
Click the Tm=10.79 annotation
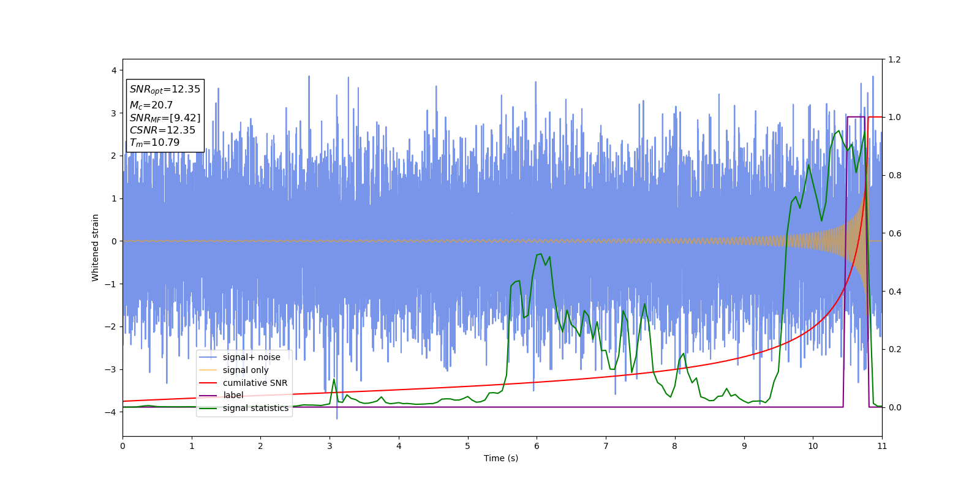coord(154,143)
